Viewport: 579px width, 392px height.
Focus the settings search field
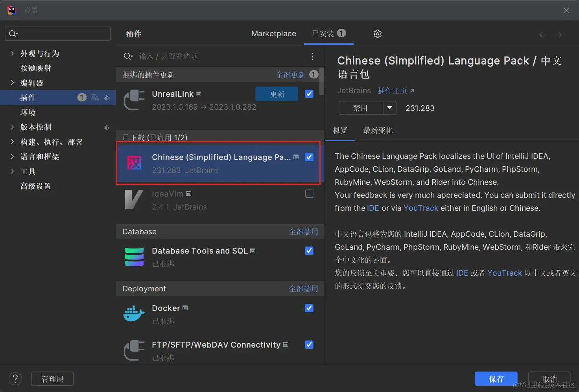click(58, 34)
